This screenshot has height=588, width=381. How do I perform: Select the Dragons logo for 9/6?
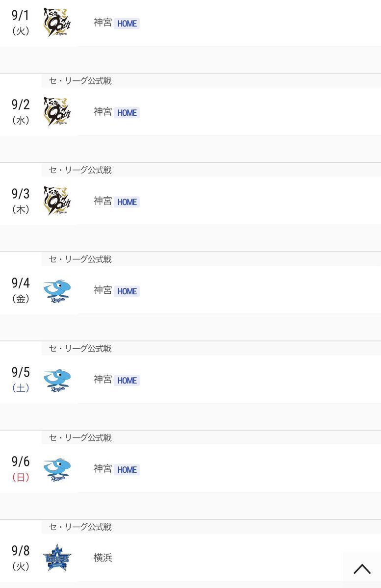coord(57,469)
